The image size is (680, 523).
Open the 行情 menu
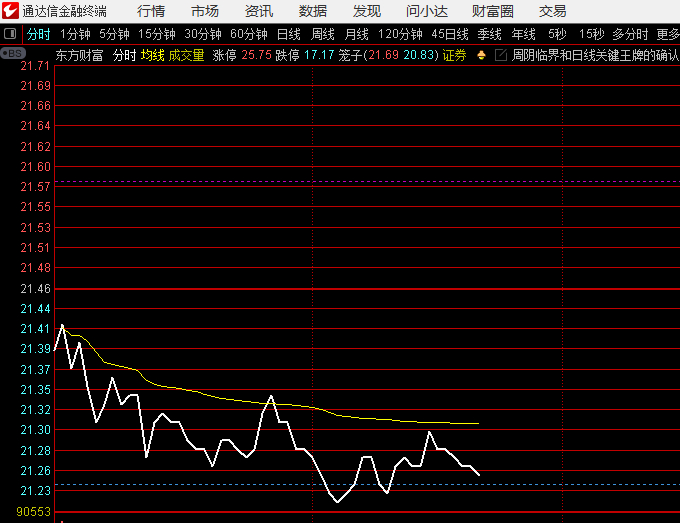[x=151, y=11]
